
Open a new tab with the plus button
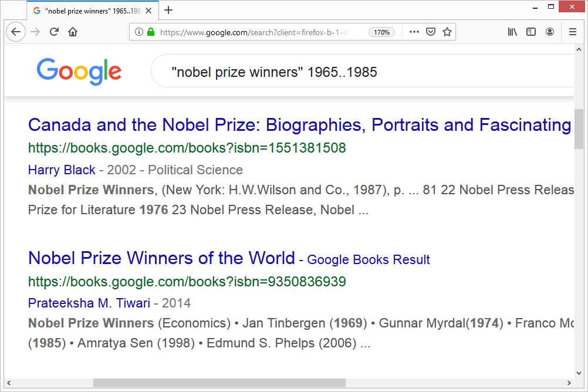pos(168,10)
